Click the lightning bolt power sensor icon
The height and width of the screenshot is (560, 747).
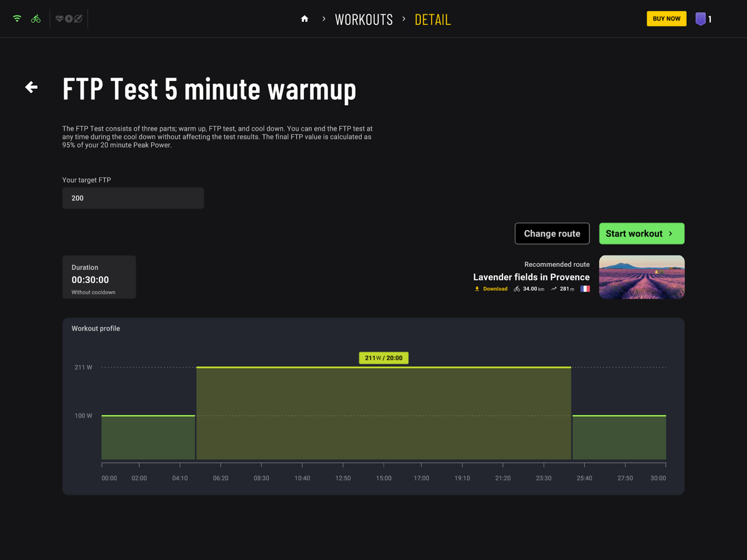(69, 19)
